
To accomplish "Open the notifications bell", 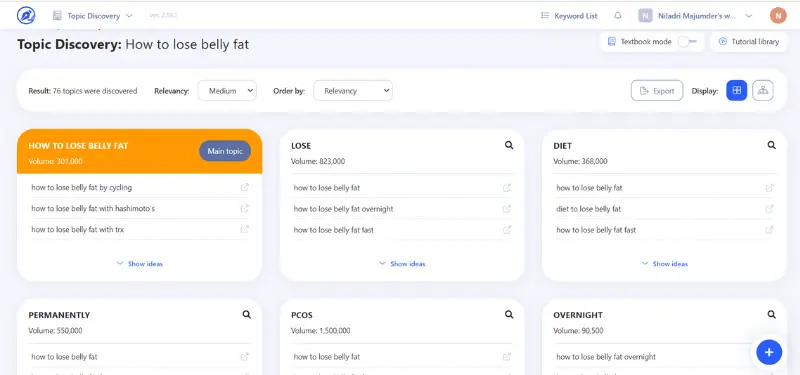I will point(617,16).
